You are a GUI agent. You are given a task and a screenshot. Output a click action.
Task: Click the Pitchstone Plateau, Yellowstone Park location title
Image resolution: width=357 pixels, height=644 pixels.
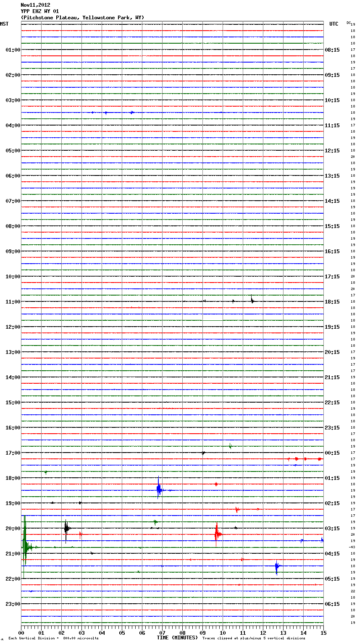click(82, 18)
